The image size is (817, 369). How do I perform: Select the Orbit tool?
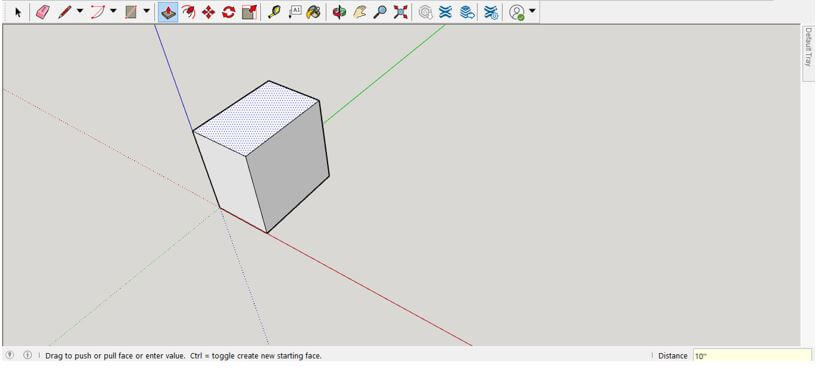pyautogui.click(x=339, y=13)
